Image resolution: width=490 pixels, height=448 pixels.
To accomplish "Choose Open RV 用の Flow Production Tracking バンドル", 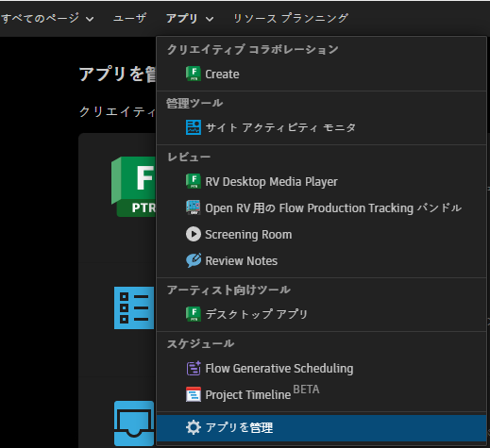I will coord(321,208).
